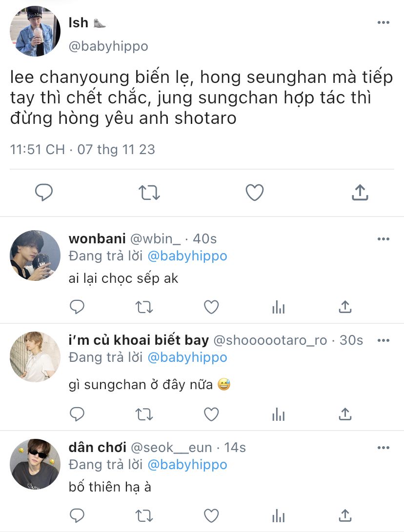Like wonbani's reply 'ai lại chọc sếp ak'
This screenshot has width=404, height=532.
click(x=211, y=307)
